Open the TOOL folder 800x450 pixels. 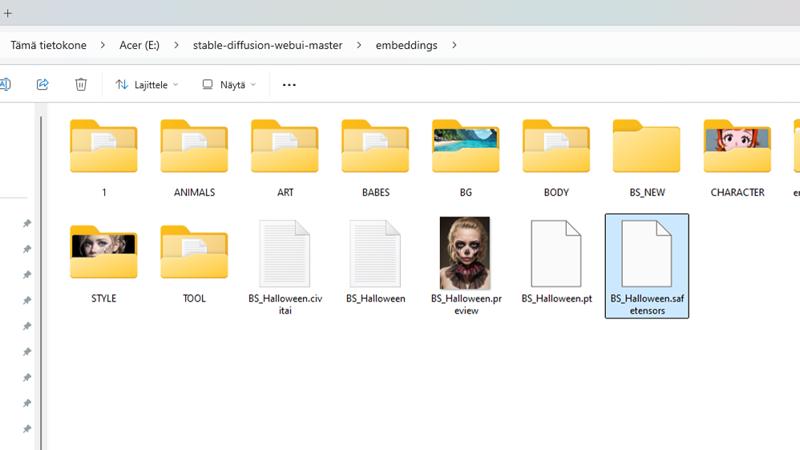point(194,264)
